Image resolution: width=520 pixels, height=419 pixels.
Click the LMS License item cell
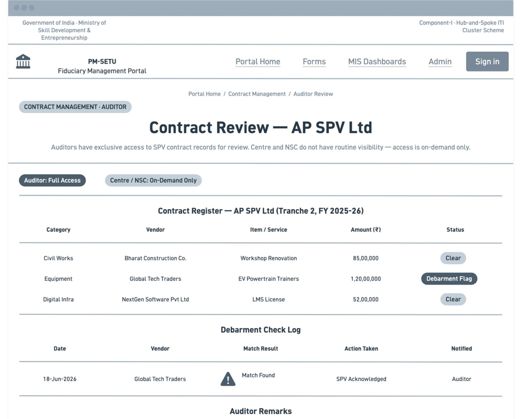tap(269, 299)
